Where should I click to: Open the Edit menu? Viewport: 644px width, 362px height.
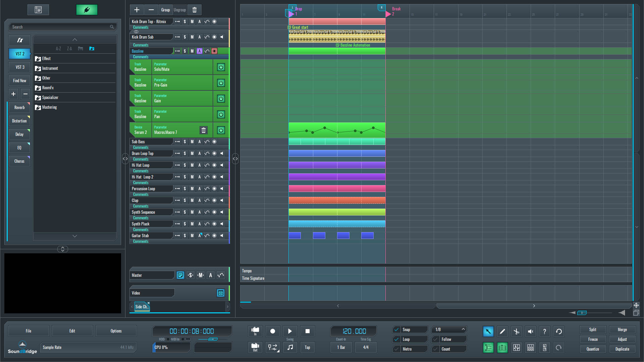coord(72,331)
